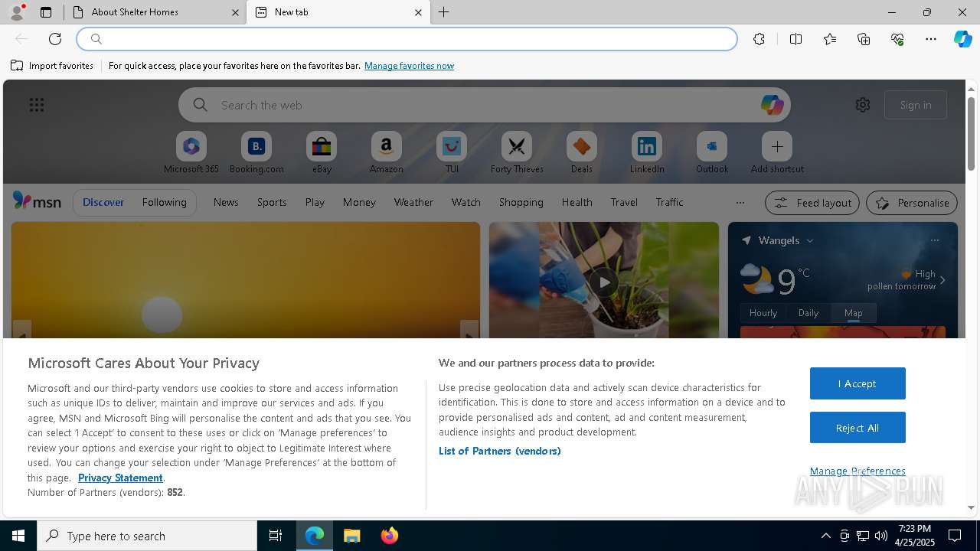Select the Daily weather tab
Screen dimensions: 980x551
808,312
